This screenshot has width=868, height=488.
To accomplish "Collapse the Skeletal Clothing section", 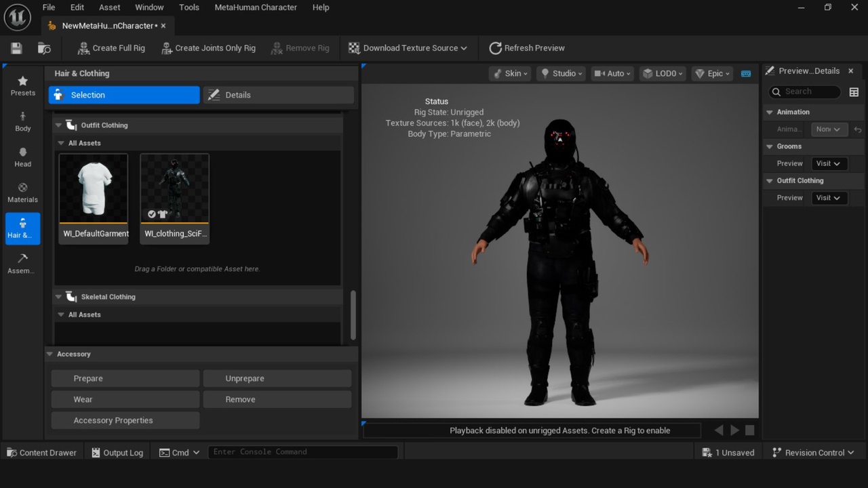I will (59, 297).
